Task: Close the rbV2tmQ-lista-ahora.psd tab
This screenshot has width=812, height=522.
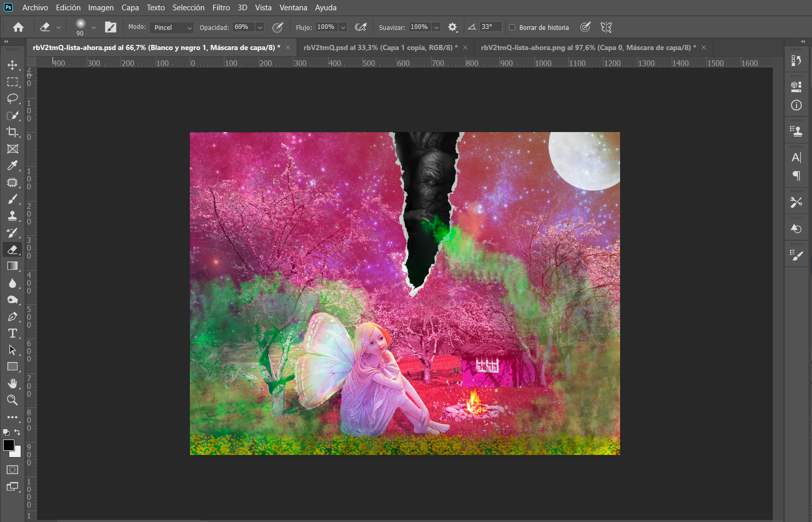Action: click(288, 47)
